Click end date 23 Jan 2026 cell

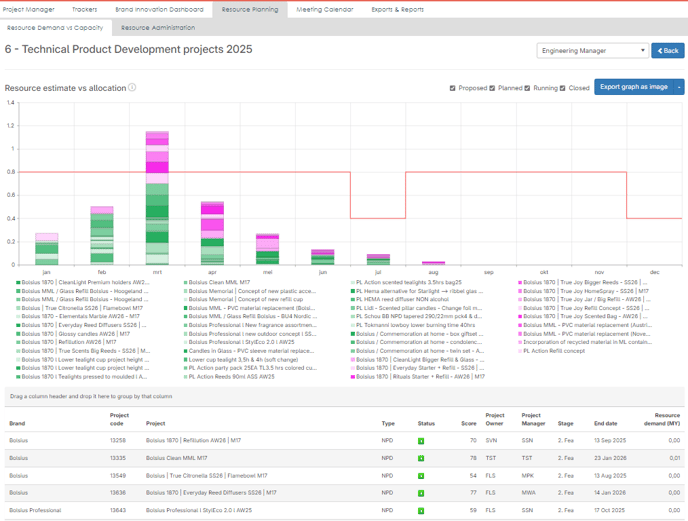point(610,458)
